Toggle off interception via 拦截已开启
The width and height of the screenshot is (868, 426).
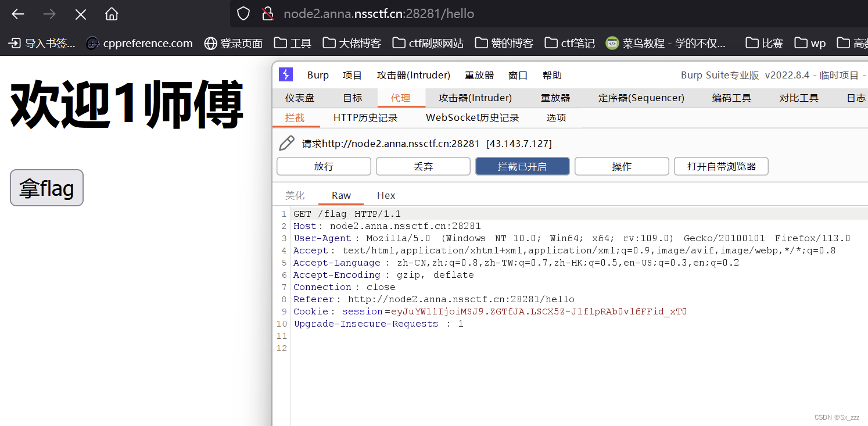(x=522, y=166)
